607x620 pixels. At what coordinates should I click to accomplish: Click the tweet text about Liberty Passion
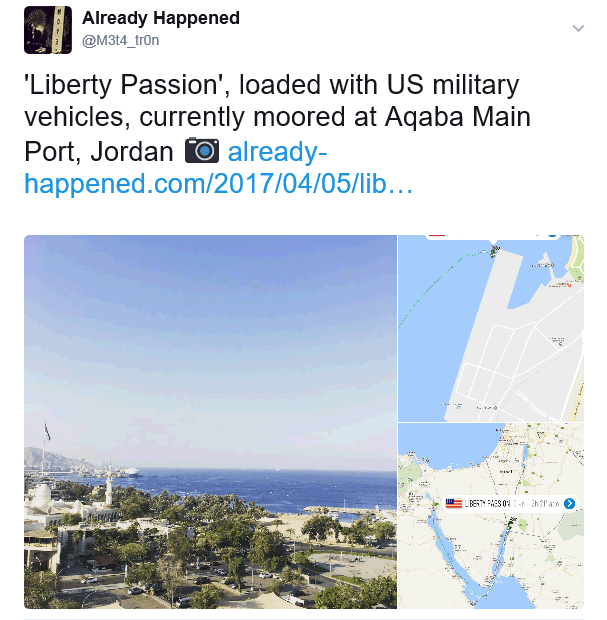click(x=277, y=117)
